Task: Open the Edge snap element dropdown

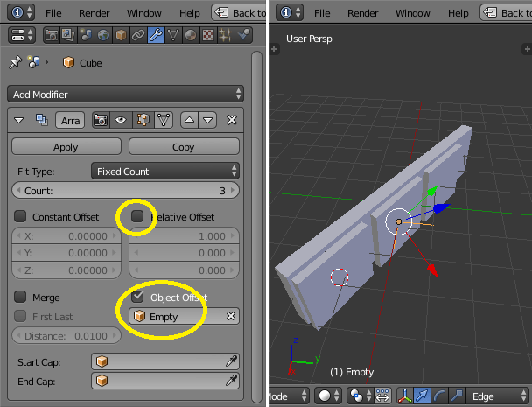Action: pos(498,396)
